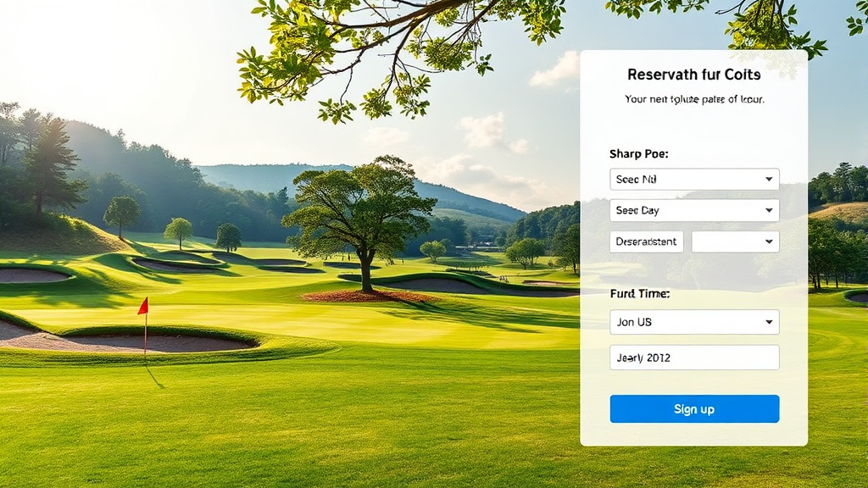868x488 pixels.
Task: Click the subtitle text below the heading
Action: click(694, 100)
